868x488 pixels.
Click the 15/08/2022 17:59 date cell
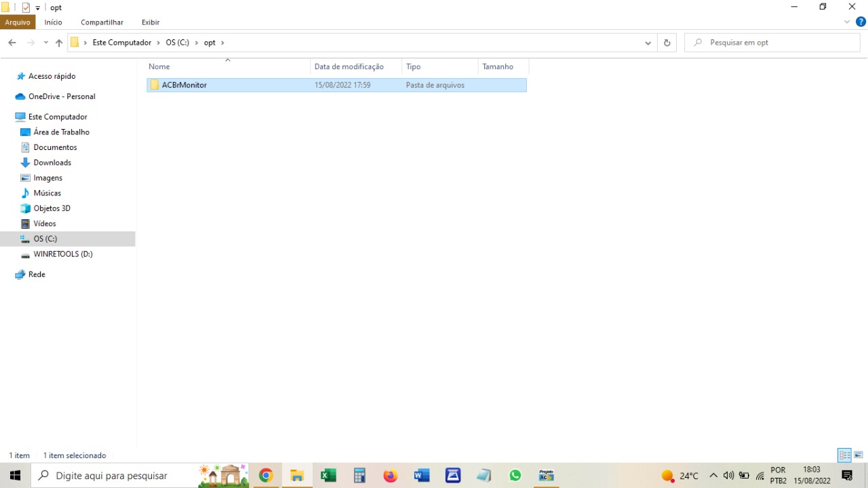tap(342, 86)
